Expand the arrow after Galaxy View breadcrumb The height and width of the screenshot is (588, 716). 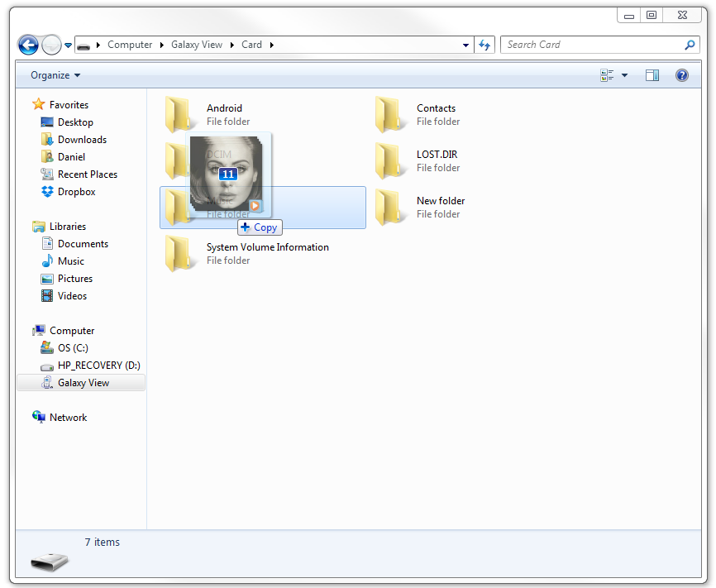[232, 45]
